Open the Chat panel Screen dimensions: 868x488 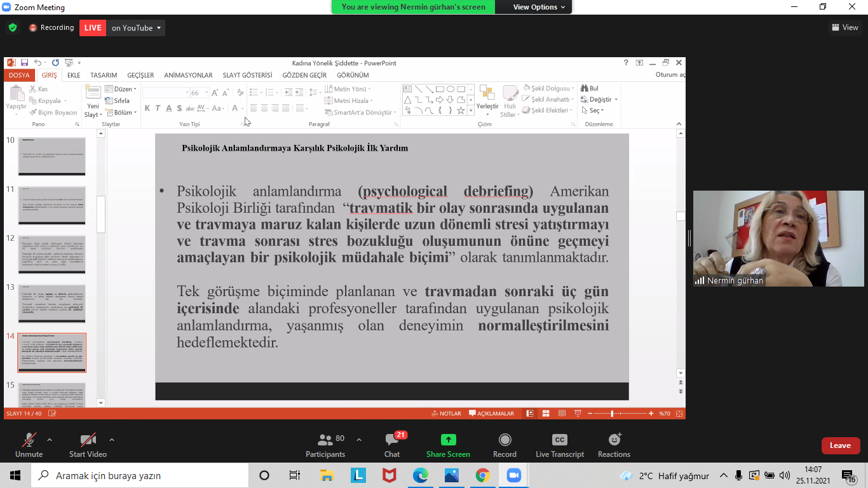pos(392,440)
